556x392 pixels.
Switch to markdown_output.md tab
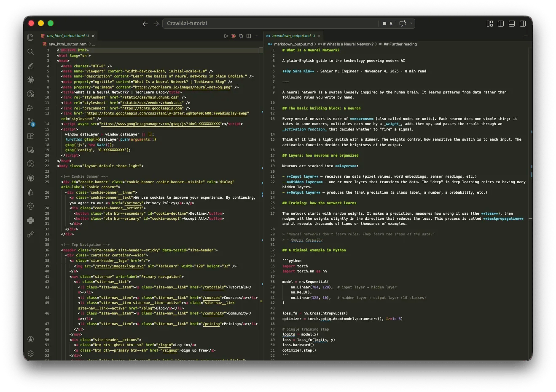coord(291,36)
